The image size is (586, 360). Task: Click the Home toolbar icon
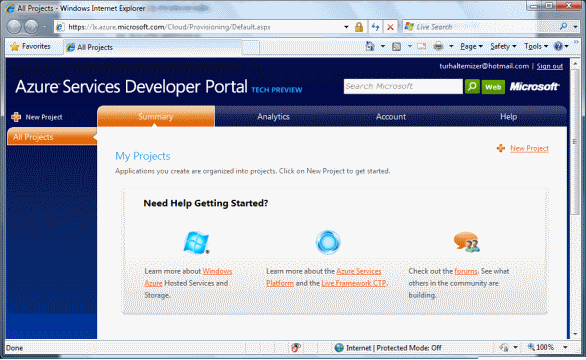(370, 46)
